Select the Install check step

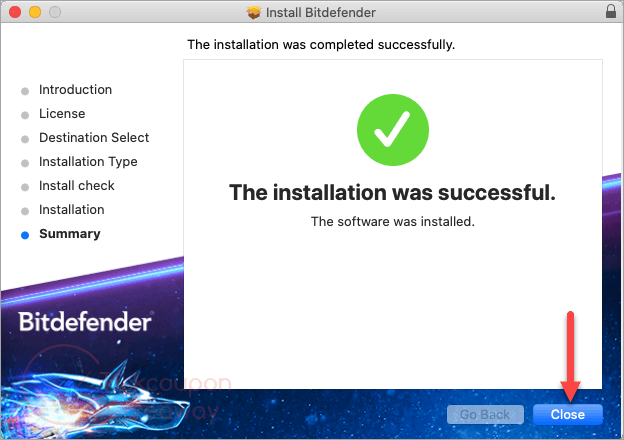pyautogui.click(x=77, y=186)
